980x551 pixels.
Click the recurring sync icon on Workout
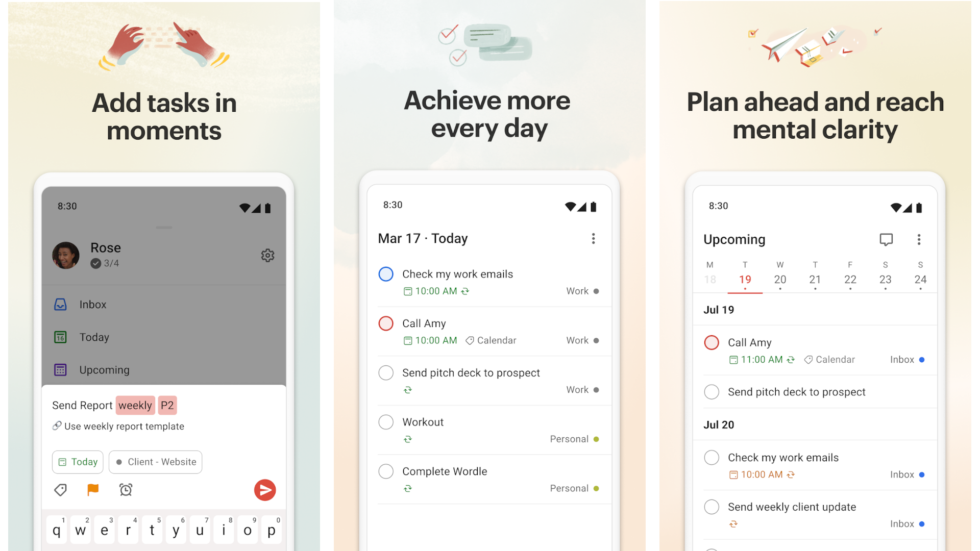point(408,439)
